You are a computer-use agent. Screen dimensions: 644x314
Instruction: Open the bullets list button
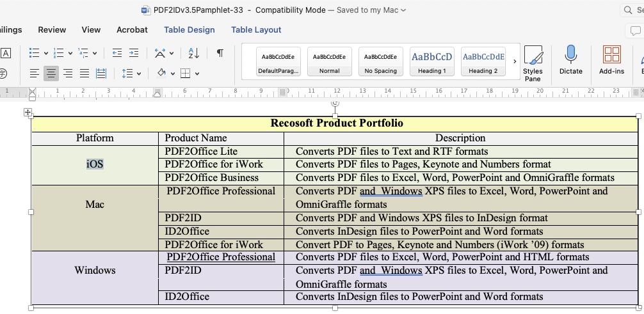[x=35, y=53]
